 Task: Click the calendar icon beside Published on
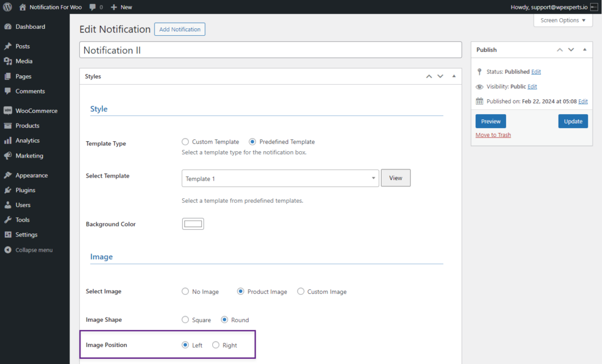pyautogui.click(x=480, y=101)
